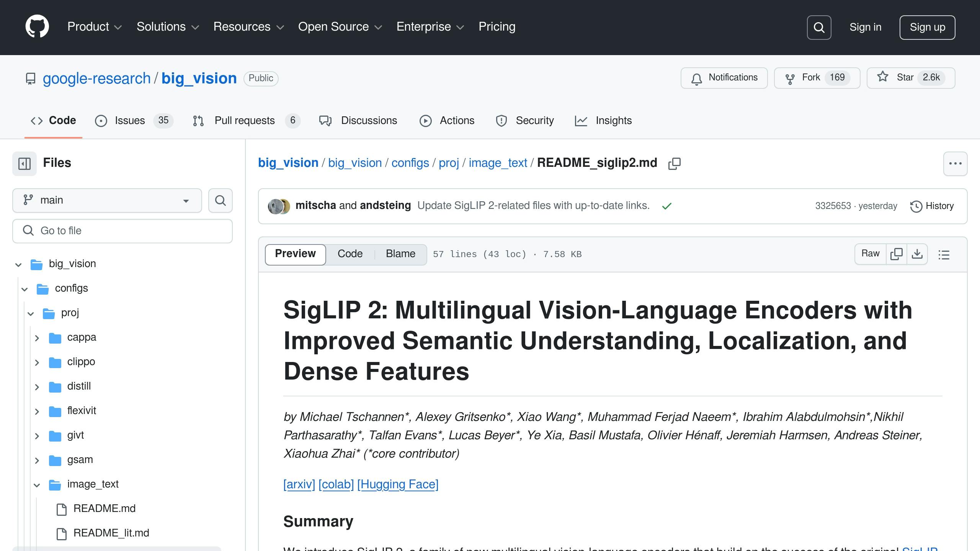This screenshot has height=551, width=980.
Task: Expand the flexivit folder
Action: [x=37, y=411]
